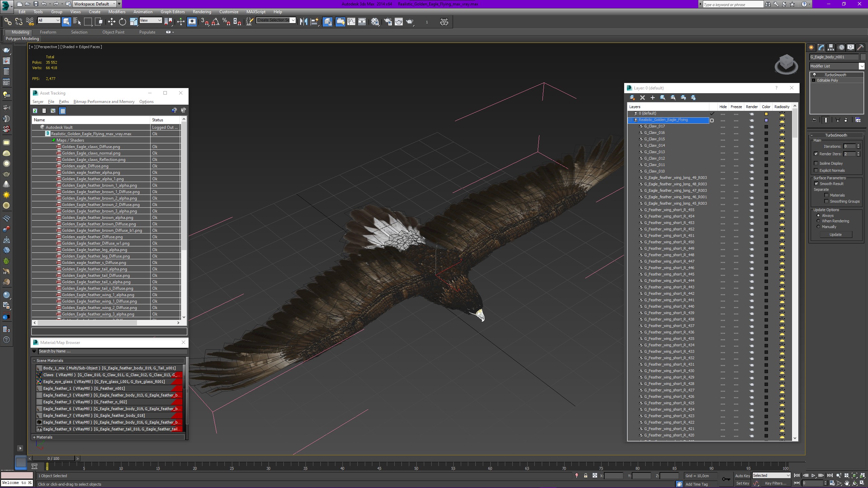Choose the Select and Rotate tool
Image resolution: width=868 pixels, height=488 pixels.
[122, 22]
